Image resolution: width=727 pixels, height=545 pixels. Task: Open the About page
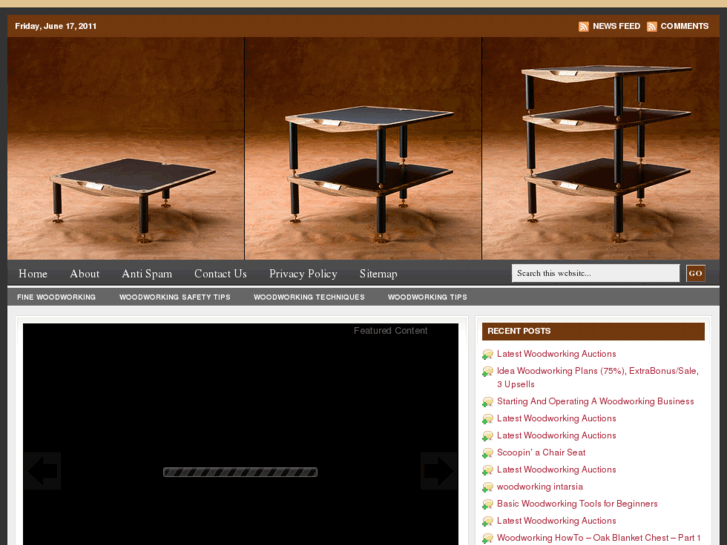pyautogui.click(x=84, y=274)
